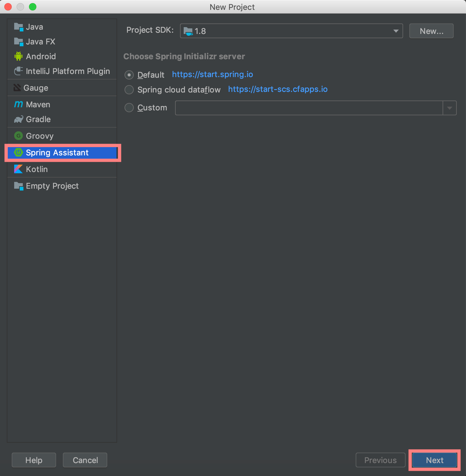Open the https://start-scs.cfapps.io link
Screen dimensions: 466x476
pyautogui.click(x=278, y=89)
